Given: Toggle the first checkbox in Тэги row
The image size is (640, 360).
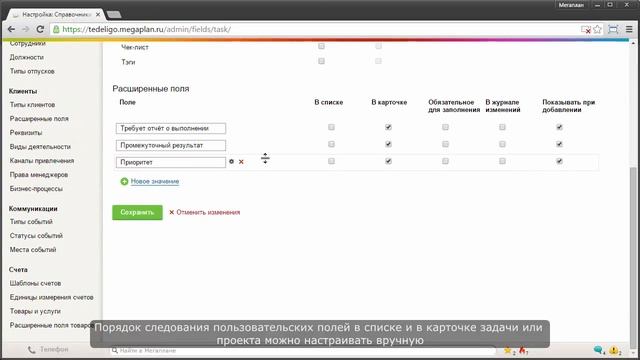Looking at the screenshot, I should point(322,61).
